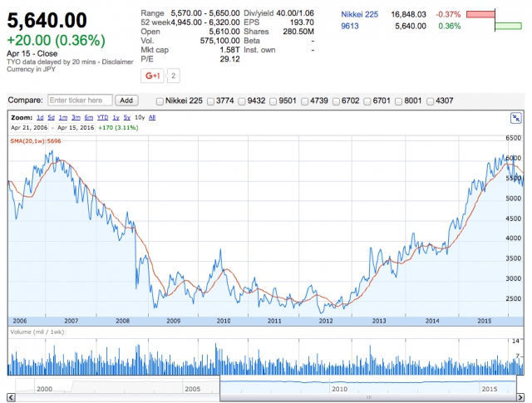Tick the 9432 compare checkbox
The image size is (532, 403).
click(242, 101)
